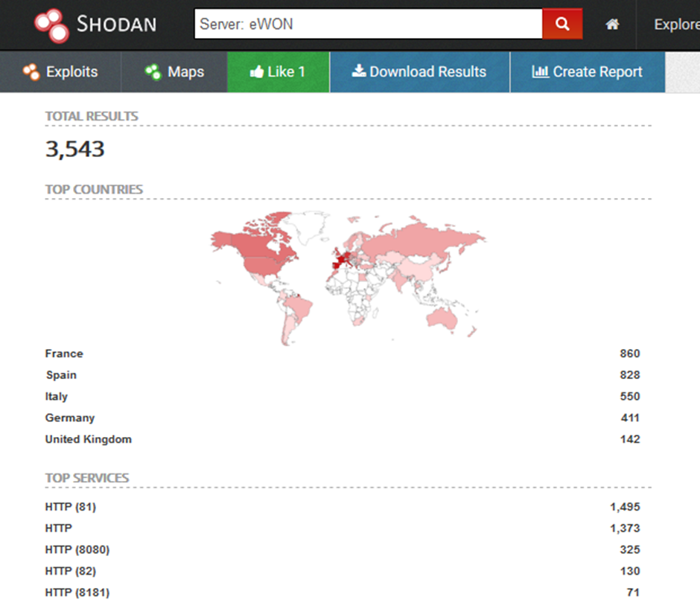Click the HTTP count 1,373

(625, 528)
